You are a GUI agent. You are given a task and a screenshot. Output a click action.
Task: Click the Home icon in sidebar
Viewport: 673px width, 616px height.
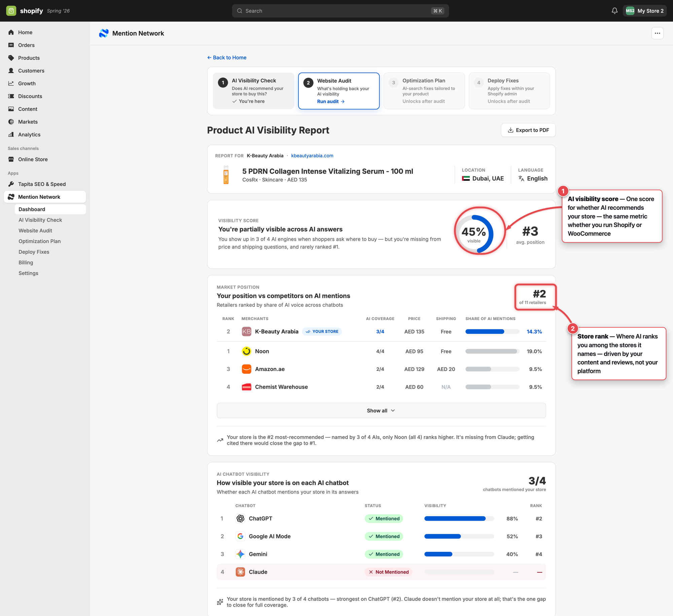pos(11,32)
